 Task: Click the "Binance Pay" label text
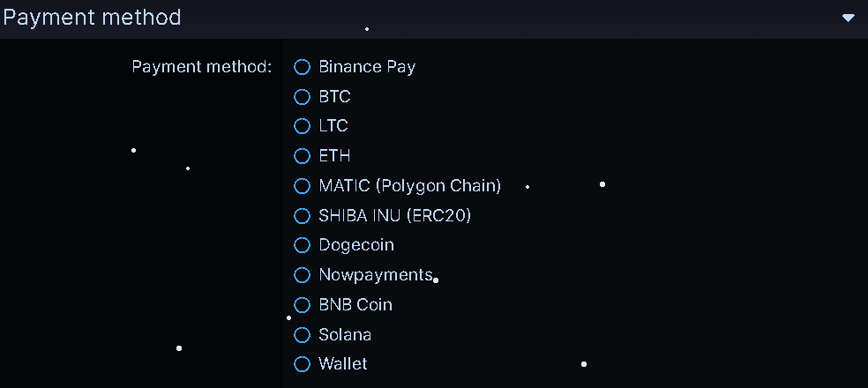367,67
